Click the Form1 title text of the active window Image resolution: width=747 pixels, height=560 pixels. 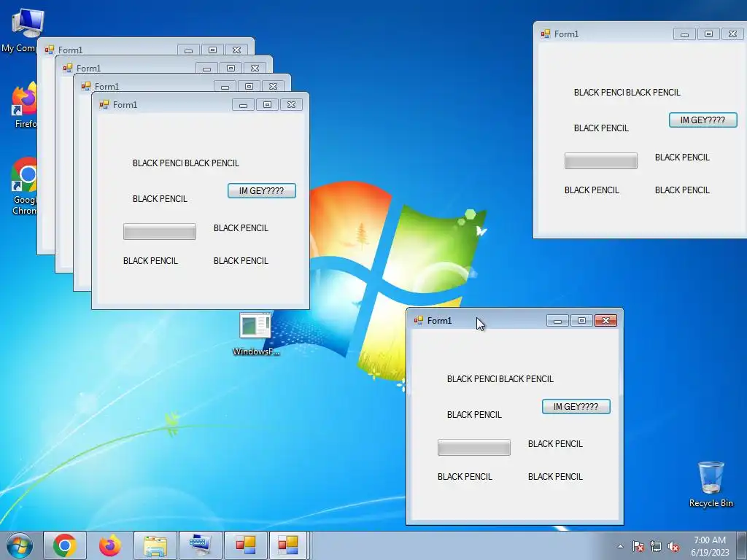click(439, 321)
